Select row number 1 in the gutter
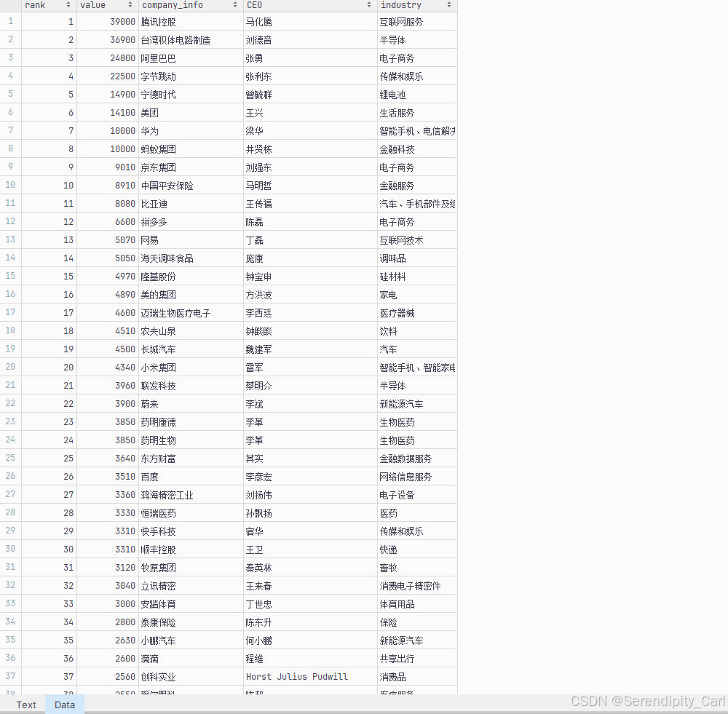Screen dimensions: 728x714 pyautogui.click(x=11, y=21)
